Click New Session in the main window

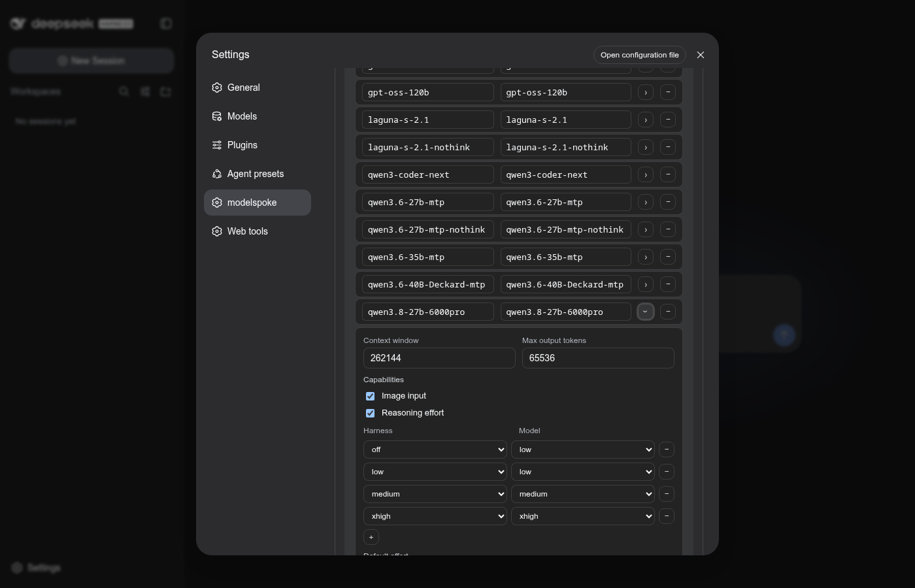pyautogui.click(x=91, y=61)
